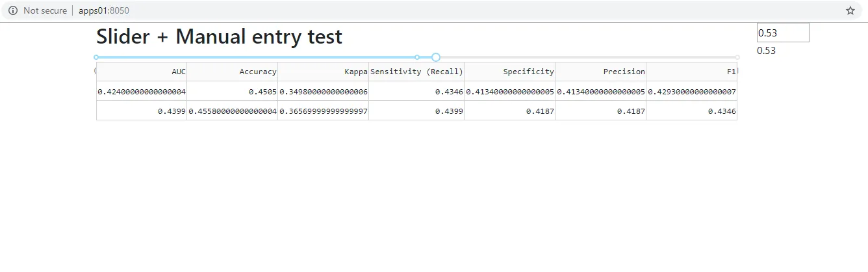Click the Sensitivity (Recall) column header

(x=416, y=72)
